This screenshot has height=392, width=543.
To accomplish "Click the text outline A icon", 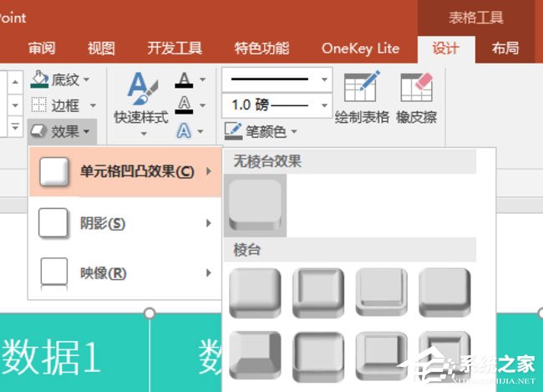I will (184, 105).
